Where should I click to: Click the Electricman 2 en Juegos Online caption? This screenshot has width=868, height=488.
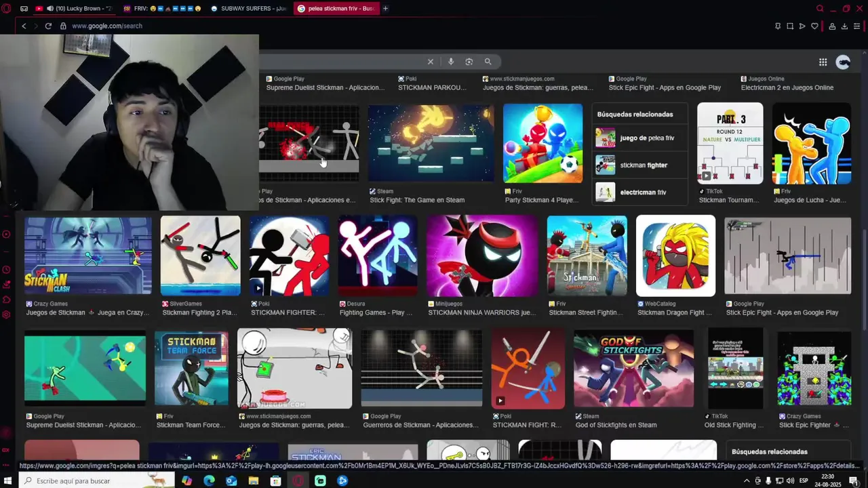pos(787,87)
